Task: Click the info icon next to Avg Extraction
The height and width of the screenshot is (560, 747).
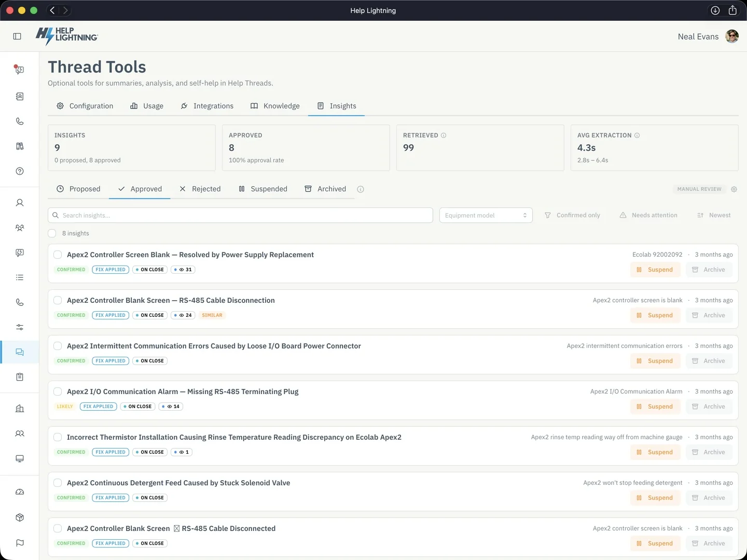Action: pyautogui.click(x=637, y=135)
